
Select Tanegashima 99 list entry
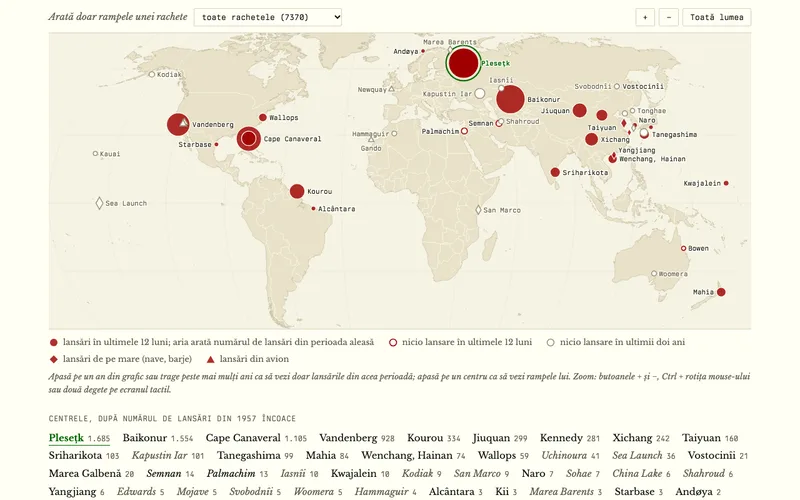click(x=255, y=455)
